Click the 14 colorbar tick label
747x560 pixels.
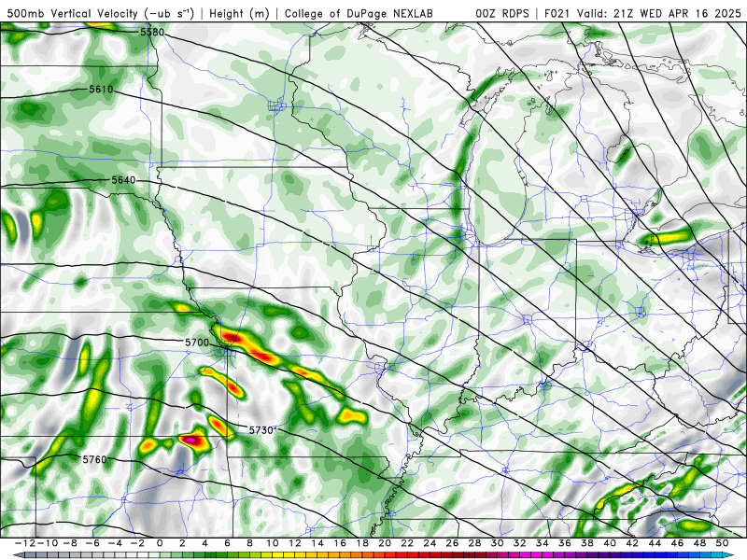click(x=317, y=543)
